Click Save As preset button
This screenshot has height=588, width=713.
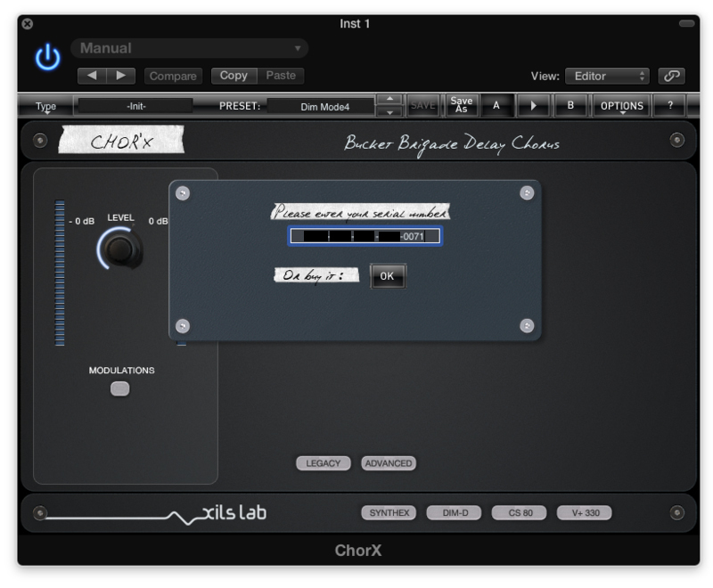[461, 105]
